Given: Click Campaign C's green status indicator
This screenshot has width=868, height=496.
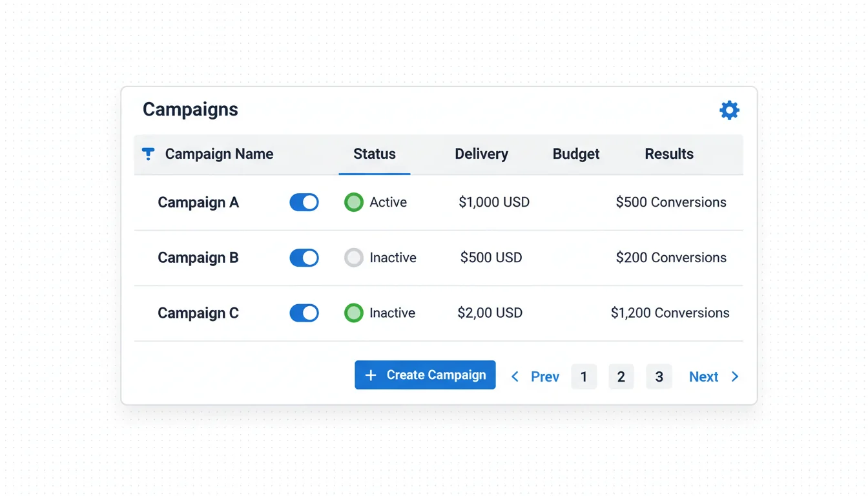Looking at the screenshot, I should (x=353, y=313).
